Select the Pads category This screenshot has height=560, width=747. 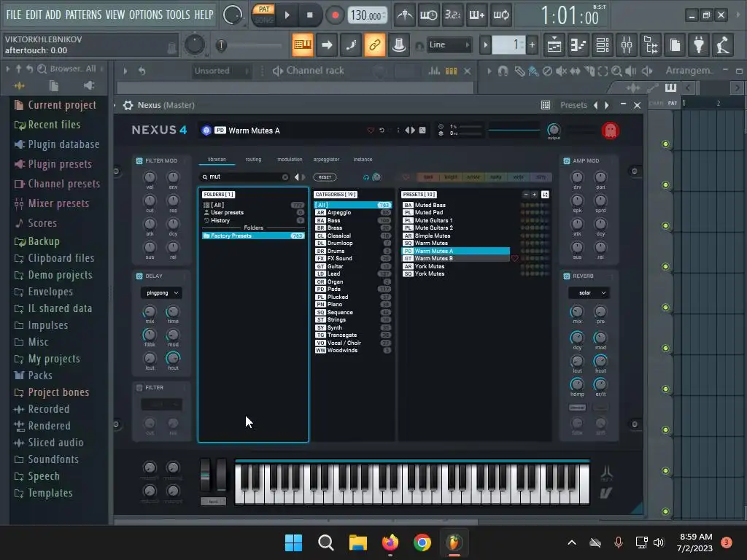tap(352, 289)
